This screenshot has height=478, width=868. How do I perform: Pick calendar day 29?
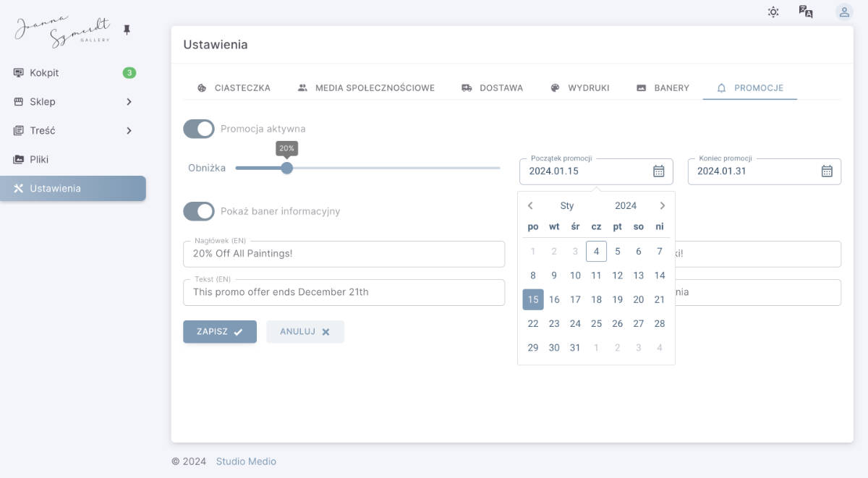tap(533, 347)
